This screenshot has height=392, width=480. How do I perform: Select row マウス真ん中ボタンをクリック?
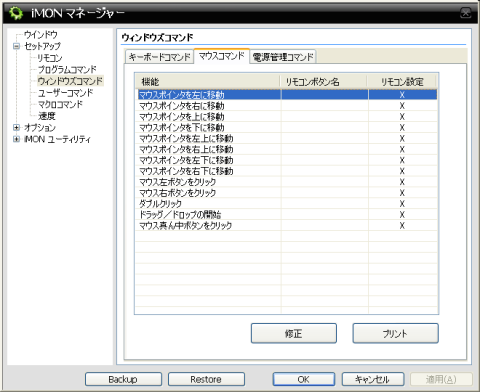(286, 225)
